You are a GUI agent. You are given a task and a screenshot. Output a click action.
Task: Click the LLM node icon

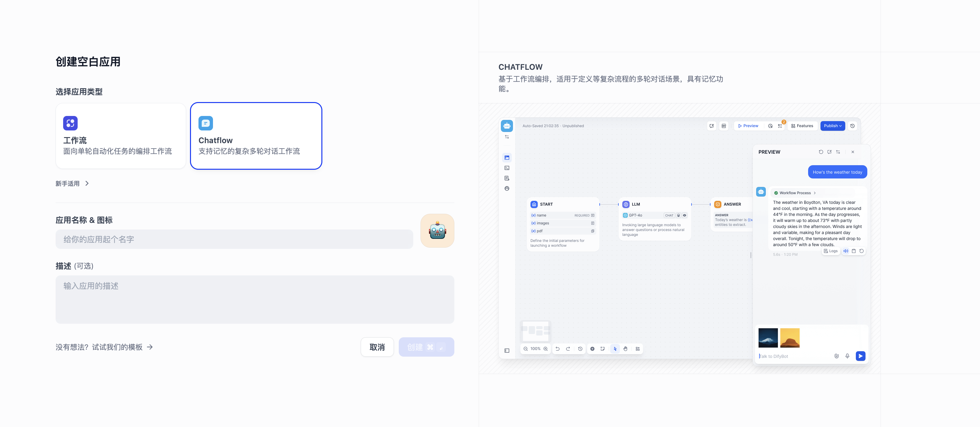pos(626,204)
